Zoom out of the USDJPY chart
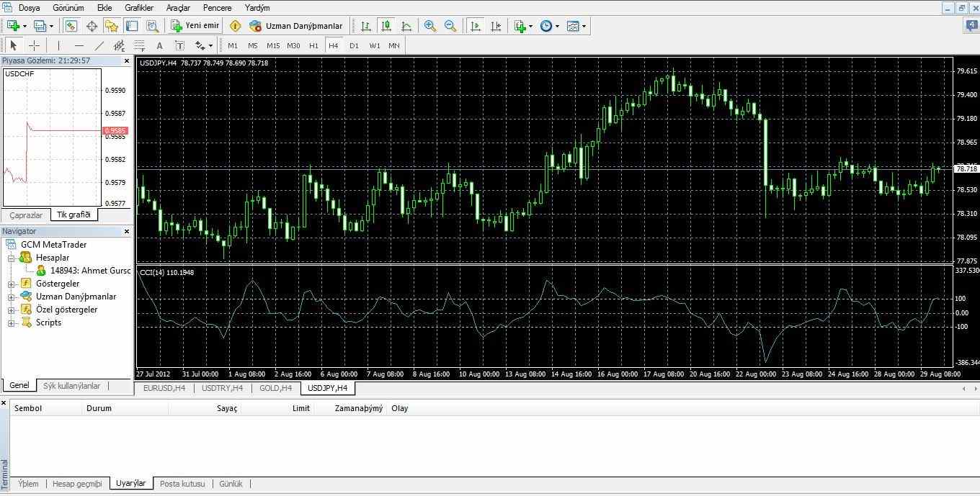The image size is (980, 496). tap(450, 26)
